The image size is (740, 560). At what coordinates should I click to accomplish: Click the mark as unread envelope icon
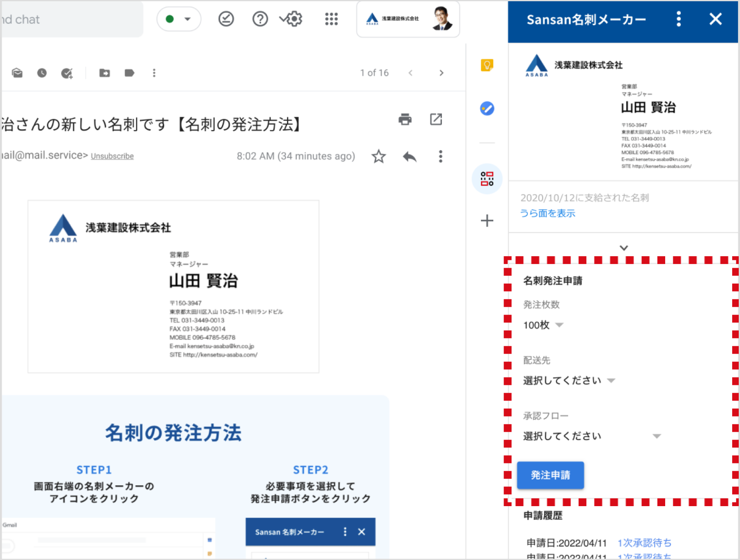pyautogui.click(x=17, y=73)
